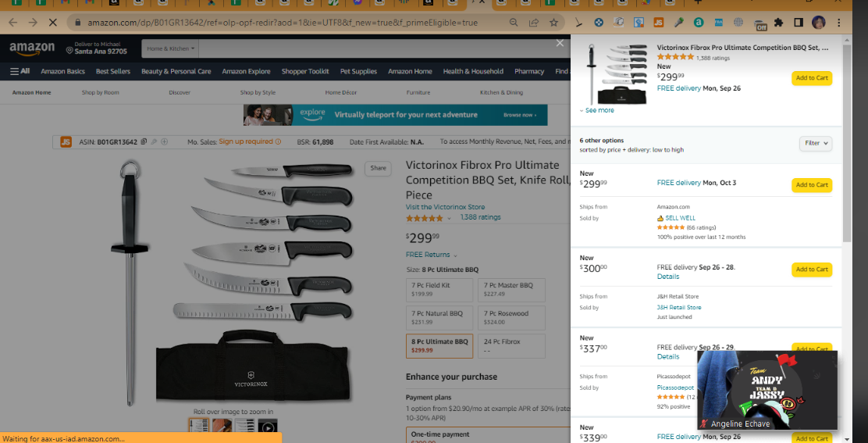Open the orange JS Jungle Scout extension
The image size is (868, 443).
pos(658,23)
